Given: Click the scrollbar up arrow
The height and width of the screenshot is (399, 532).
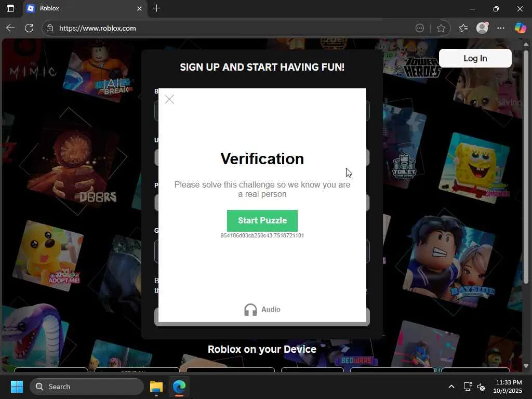Looking at the screenshot, I should 526,44.
